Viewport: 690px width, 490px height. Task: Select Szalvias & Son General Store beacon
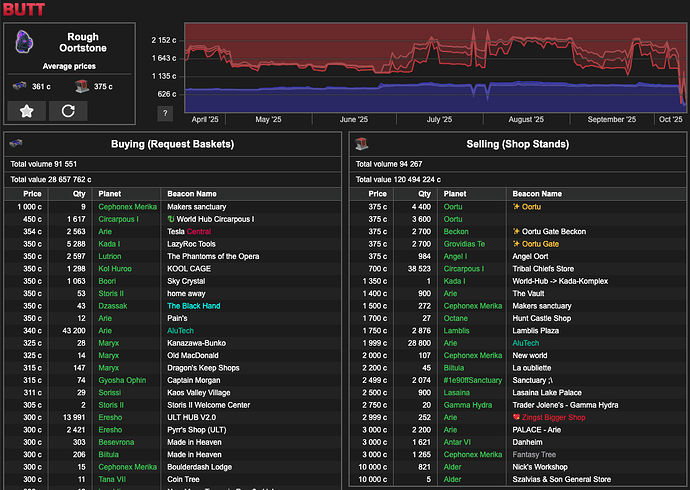click(562, 479)
